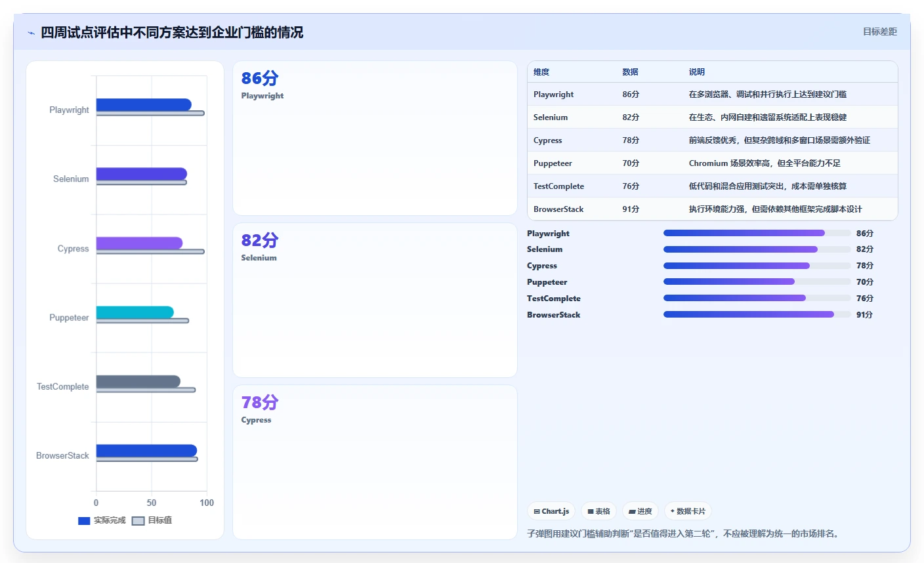
Task: Toggle the 实际完成 legend item
Action: [102, 520]
